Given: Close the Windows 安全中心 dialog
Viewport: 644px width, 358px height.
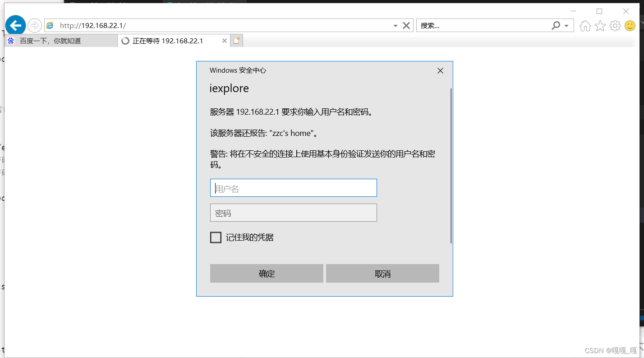Looking at the screenshot, I should (x=441, y=70).
